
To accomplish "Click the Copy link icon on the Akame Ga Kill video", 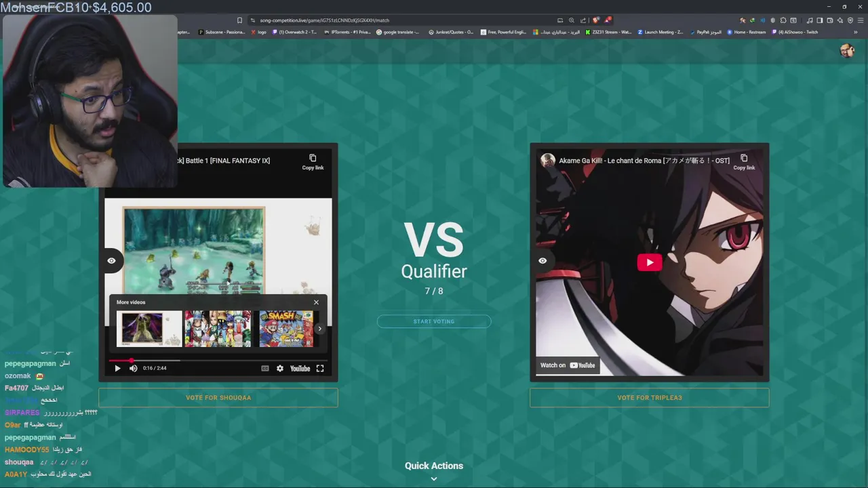I will [744, 159].
